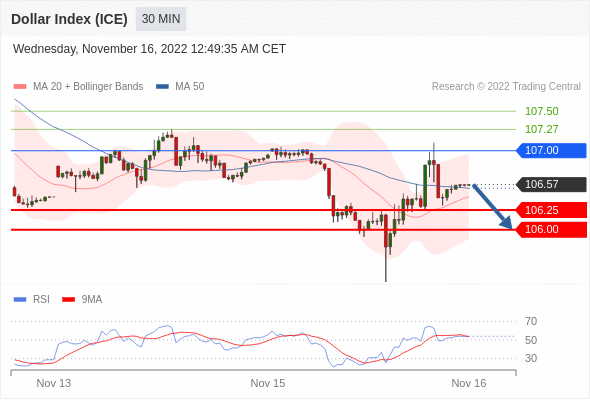Click the blue downward forecast arrow
This screenshot has width=590, height=400.
coord(492,207)
